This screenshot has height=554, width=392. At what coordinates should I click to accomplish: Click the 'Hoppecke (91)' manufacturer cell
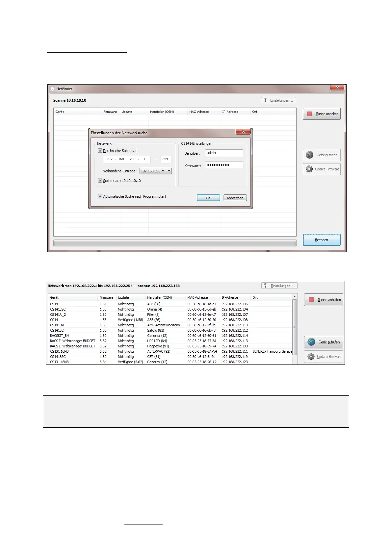tap(158, 346)
